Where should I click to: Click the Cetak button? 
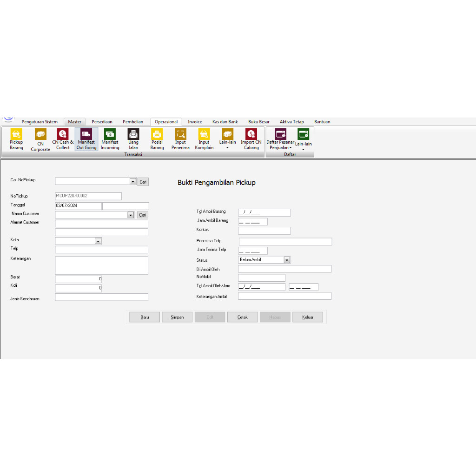tap(243, 317)
